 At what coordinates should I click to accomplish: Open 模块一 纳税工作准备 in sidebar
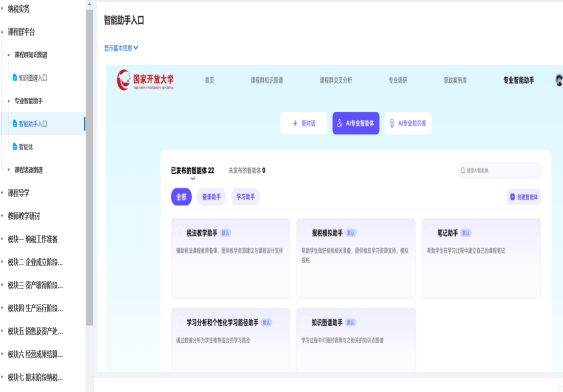[x=33, y=239]
